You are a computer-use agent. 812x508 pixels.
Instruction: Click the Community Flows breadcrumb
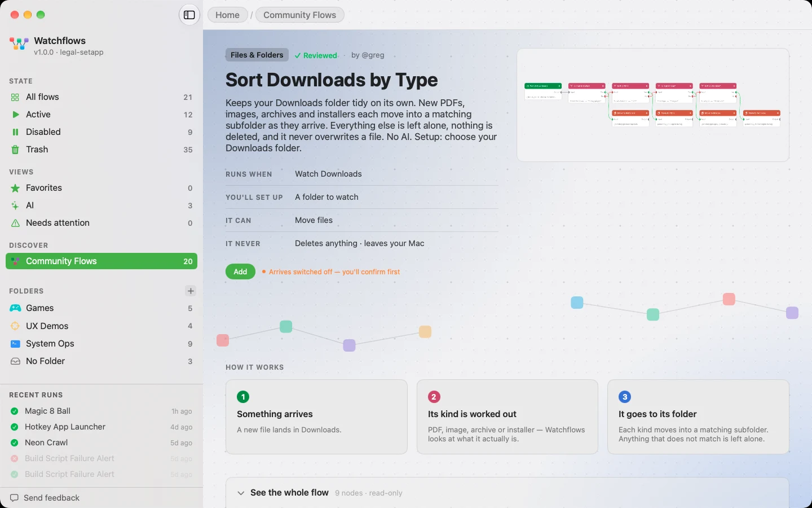point(300,15)
